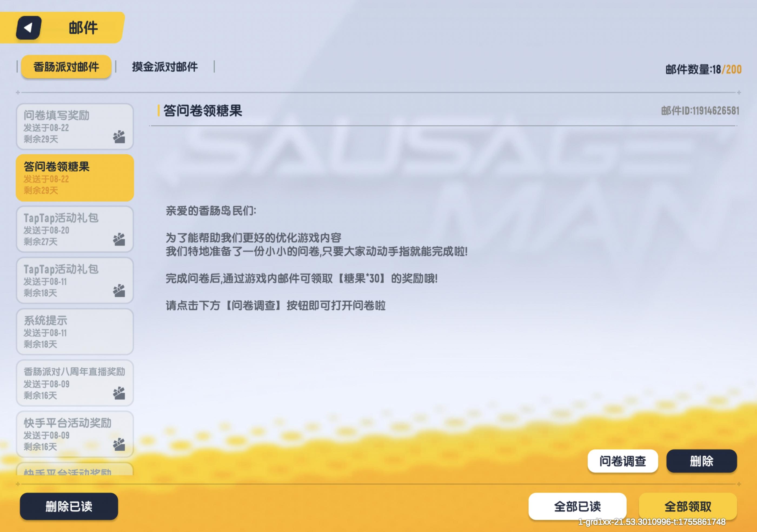Open TapTap活动礼包 mail sent 08-20
Viewport: 757px width, 532px height.
point(75,229)
